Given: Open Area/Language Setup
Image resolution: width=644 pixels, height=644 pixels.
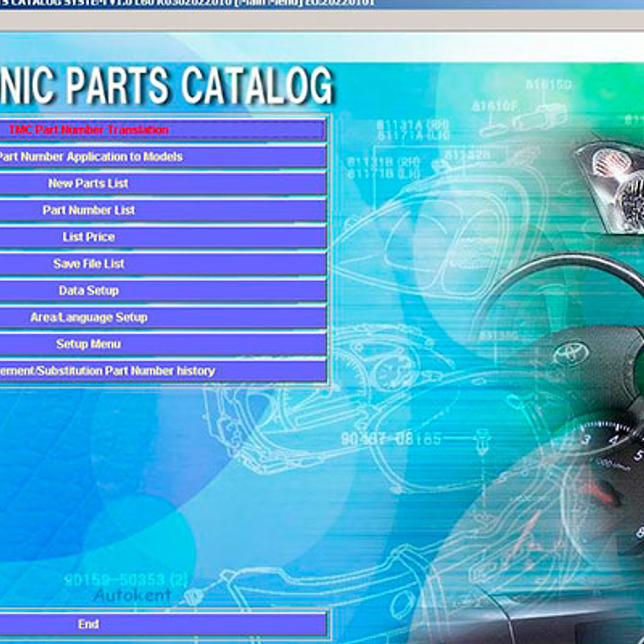Looking at the screenshot, I should click(x=163, y=317).
